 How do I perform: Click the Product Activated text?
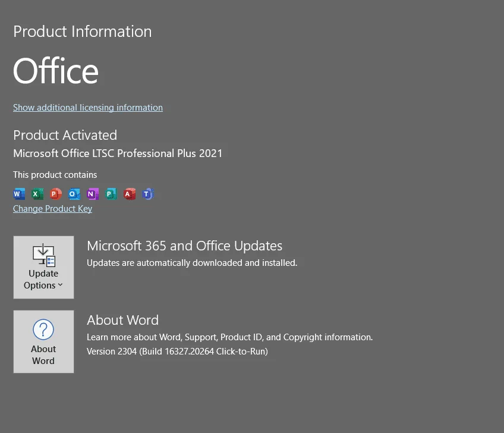(65, 136)
